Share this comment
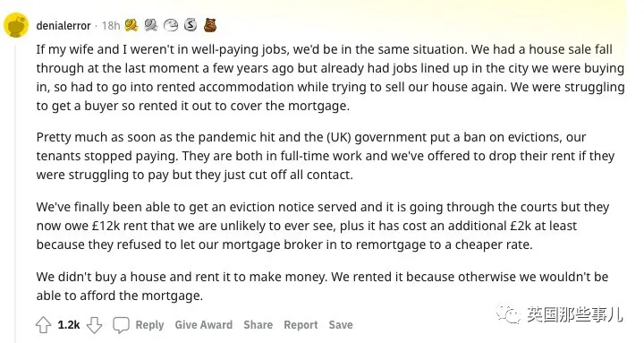Screen dimensions: 644x343 (x=258, y=325)
